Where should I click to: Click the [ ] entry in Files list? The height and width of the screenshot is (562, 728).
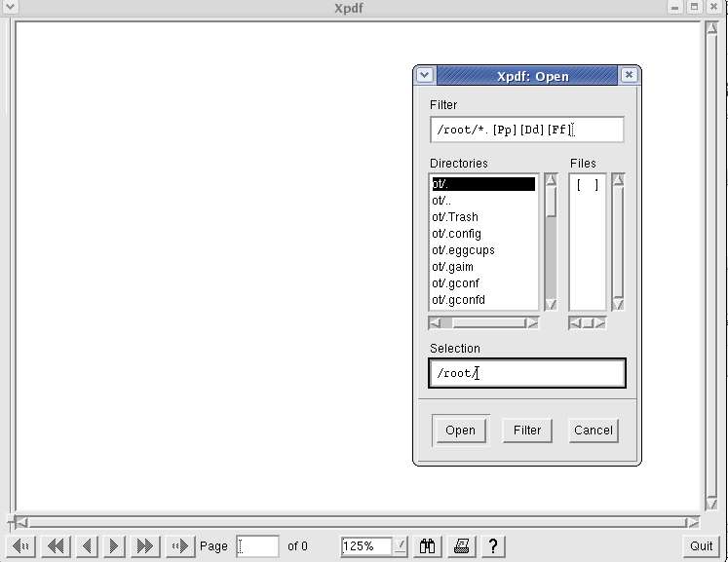point(588,185)
